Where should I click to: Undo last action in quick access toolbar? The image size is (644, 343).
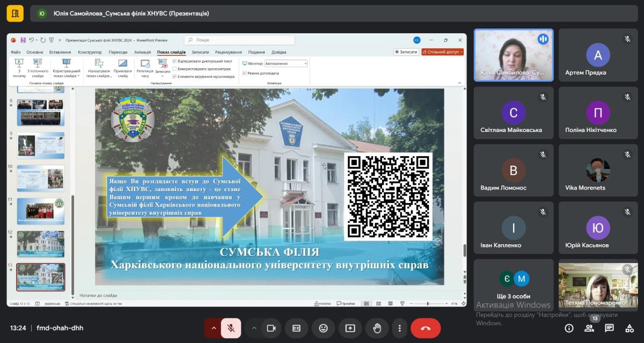(31, 40)
